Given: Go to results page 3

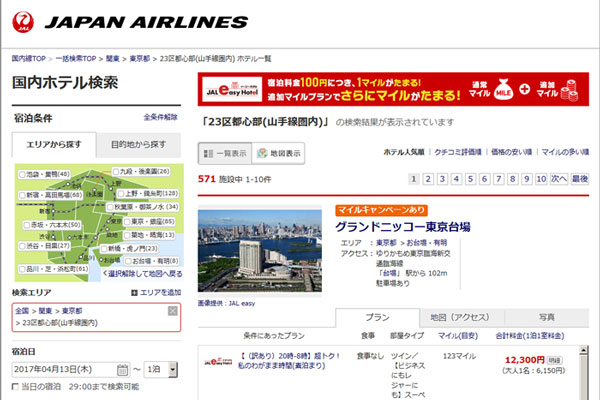Looking at the screenshot, I should (x=442, y=179).
